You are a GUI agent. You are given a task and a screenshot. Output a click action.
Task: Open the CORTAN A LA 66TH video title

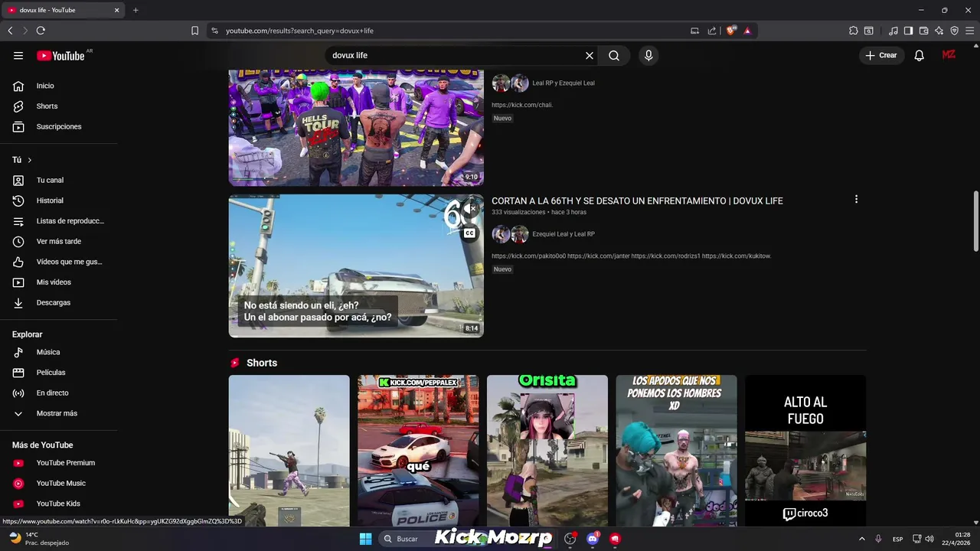coord(637,201)
